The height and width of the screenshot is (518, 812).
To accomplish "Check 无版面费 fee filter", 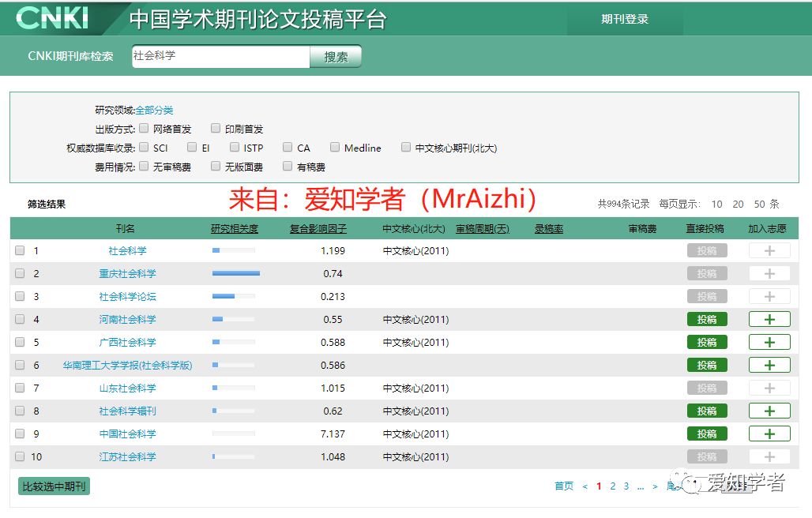I will [216, 166].
